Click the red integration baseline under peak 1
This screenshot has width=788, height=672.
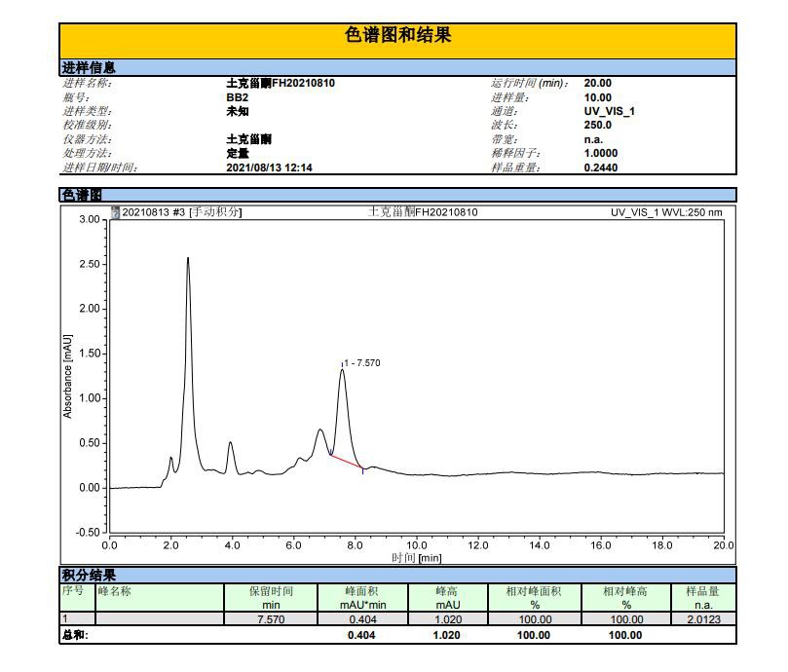point(347,462)
